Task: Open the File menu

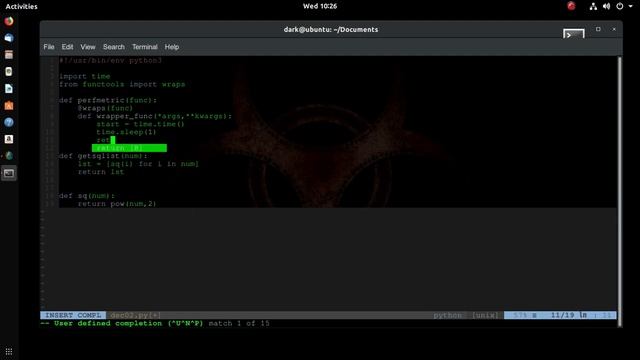Action: pos(49,47)
